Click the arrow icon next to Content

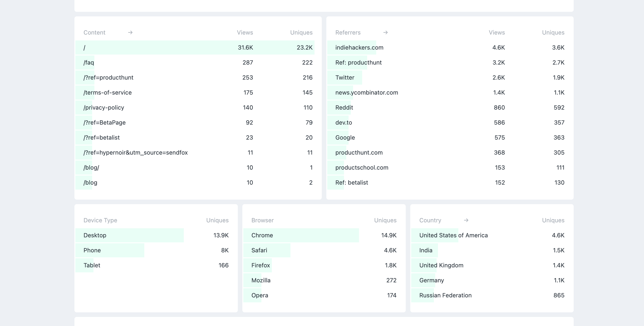point(130,33)
